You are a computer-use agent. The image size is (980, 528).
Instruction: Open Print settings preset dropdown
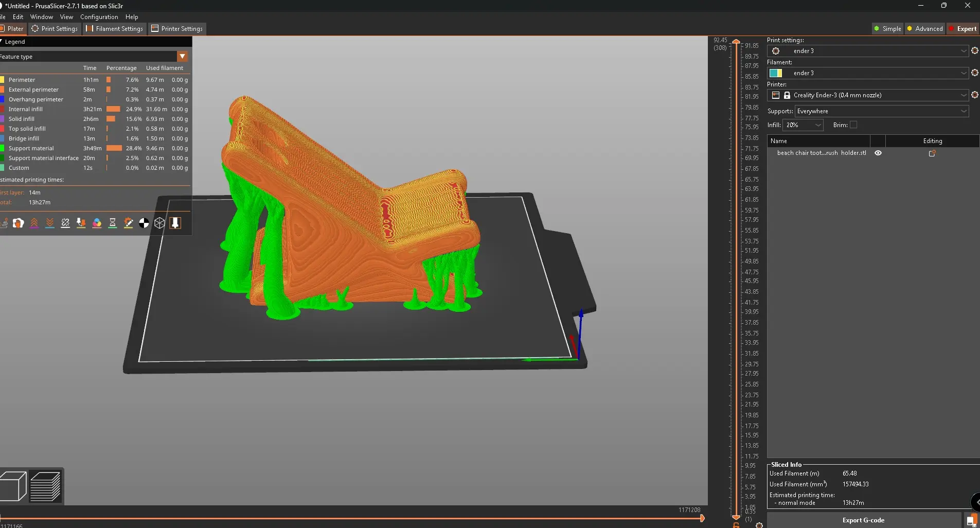868,51
